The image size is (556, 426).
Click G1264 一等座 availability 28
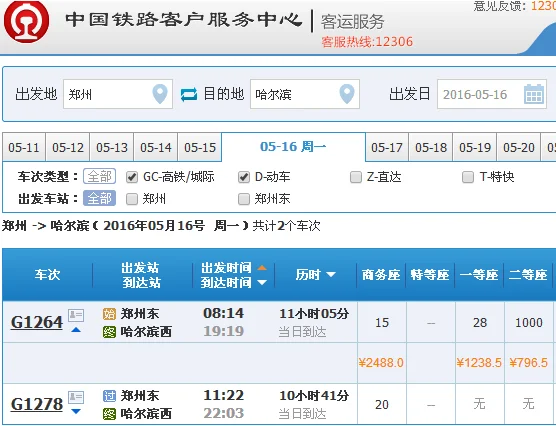pos(480,322)
